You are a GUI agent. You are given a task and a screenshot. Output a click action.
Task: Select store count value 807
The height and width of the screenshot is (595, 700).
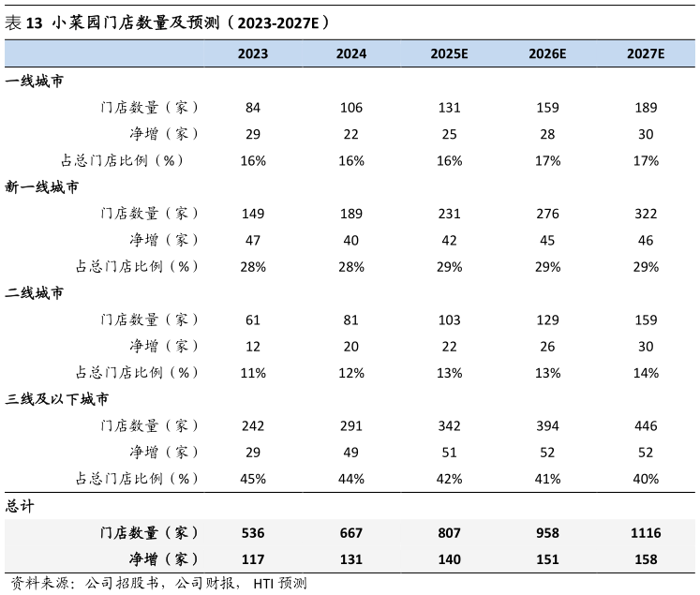tap(449, 533)
